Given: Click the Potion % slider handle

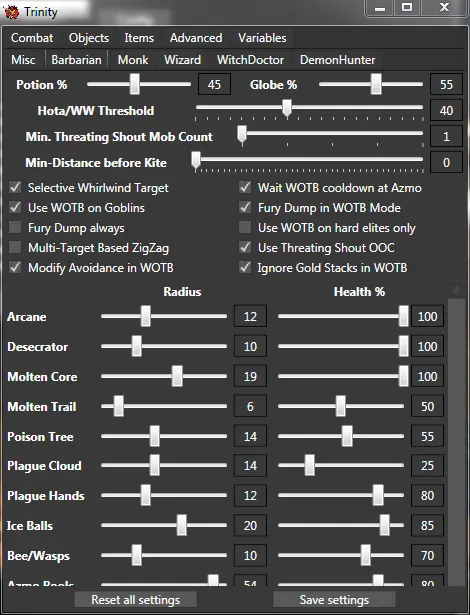Looking at the screenshot, I should pyautogui.click(x=135, y=84).
